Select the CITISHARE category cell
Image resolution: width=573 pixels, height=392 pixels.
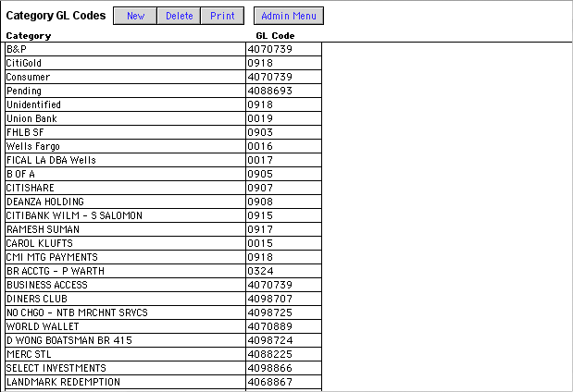tap(125, 188)
